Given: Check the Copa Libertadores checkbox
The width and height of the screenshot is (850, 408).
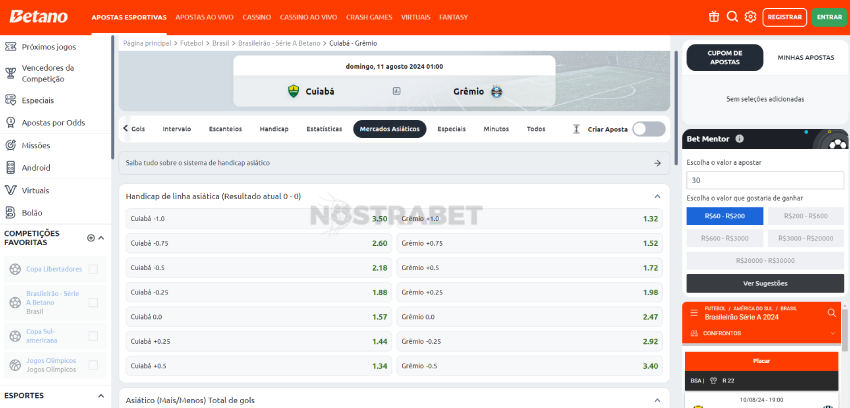Looking at the screenshot, I should [93, 269].
